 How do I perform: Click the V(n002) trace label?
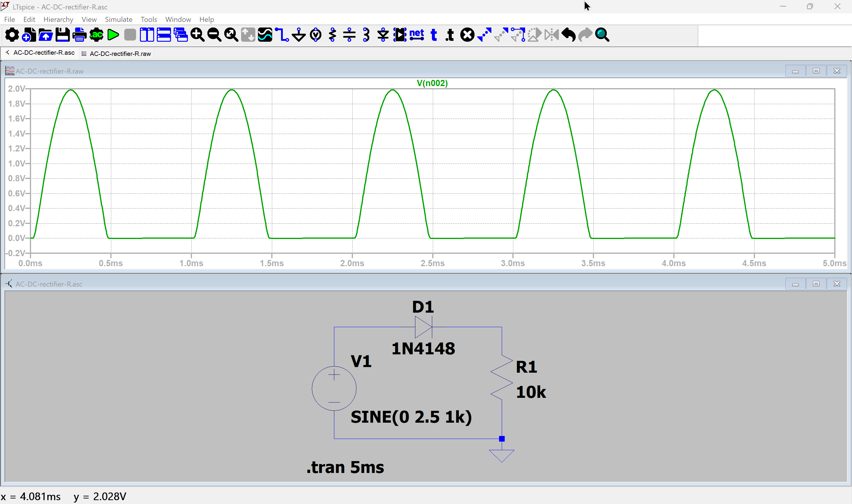(x=432, y=83)
